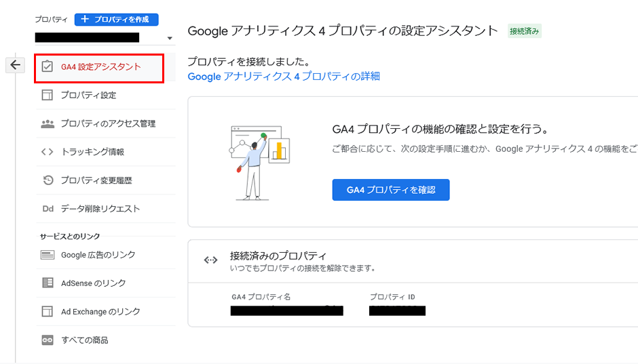Click the GA4 プロパティを確認 button
638x364 pixels.
pos(390,190)
